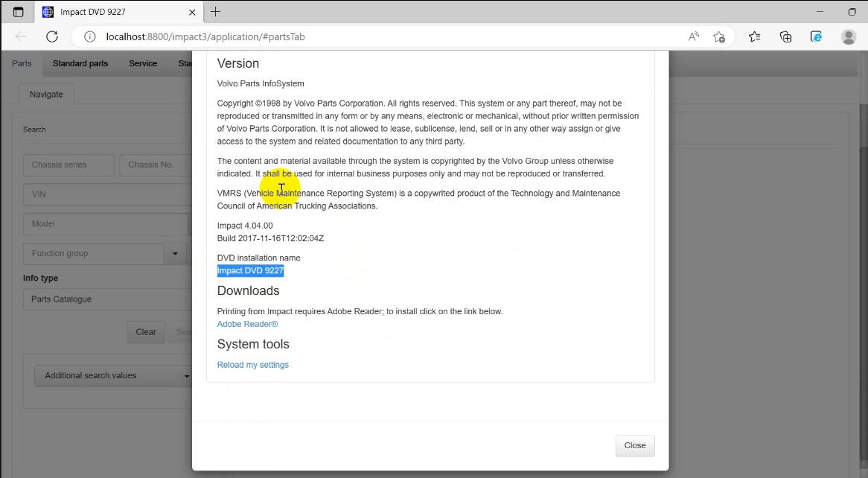Click the Adobe Reader link

point(247,324)
